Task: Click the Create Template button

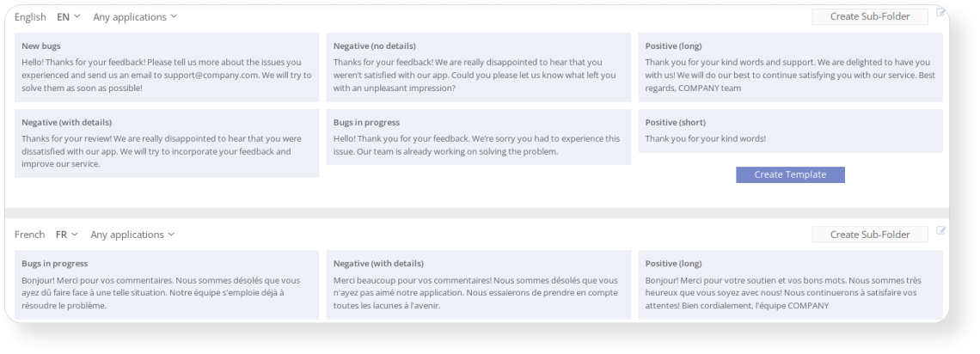Action: coord(790,174)
